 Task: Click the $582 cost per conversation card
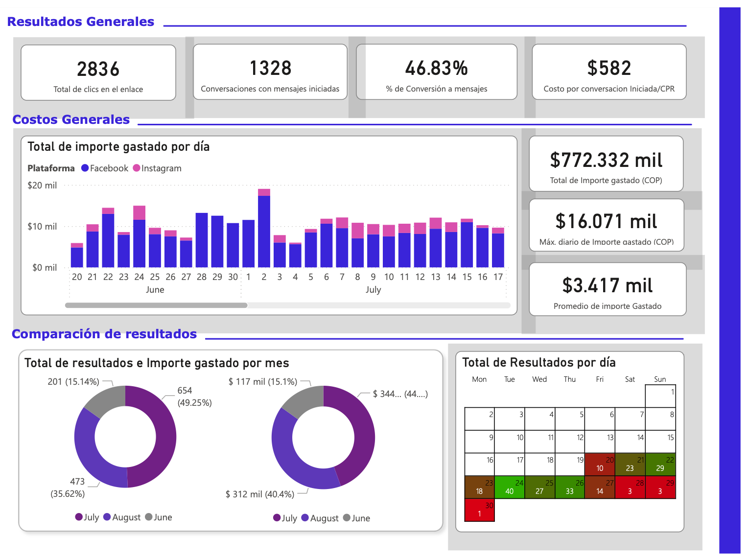coord(609,72)
